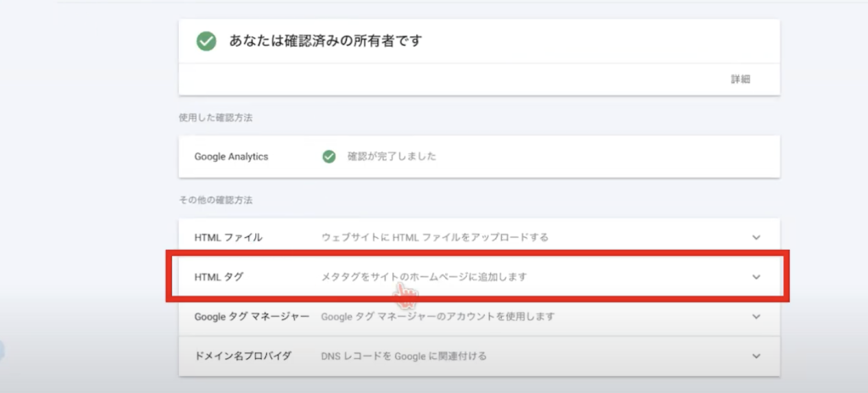868x393 pixels.
Task: Click the メタタグをサイトのホームページに追加します description
Action: (429, 277)
